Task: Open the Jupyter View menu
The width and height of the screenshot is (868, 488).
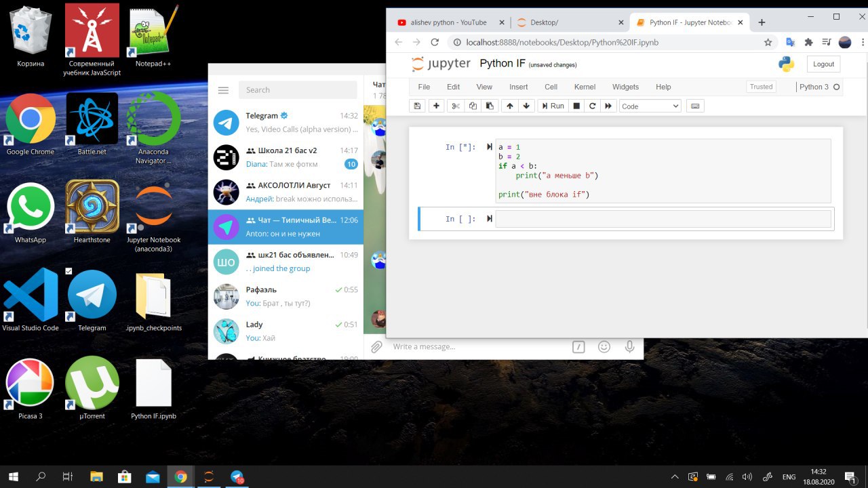Action: point(484,87)
